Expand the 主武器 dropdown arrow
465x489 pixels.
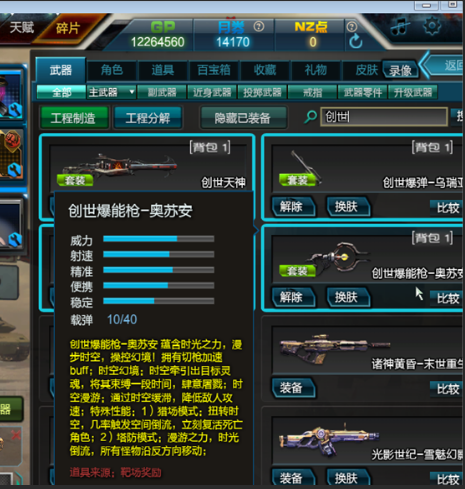tap(132, 92)
